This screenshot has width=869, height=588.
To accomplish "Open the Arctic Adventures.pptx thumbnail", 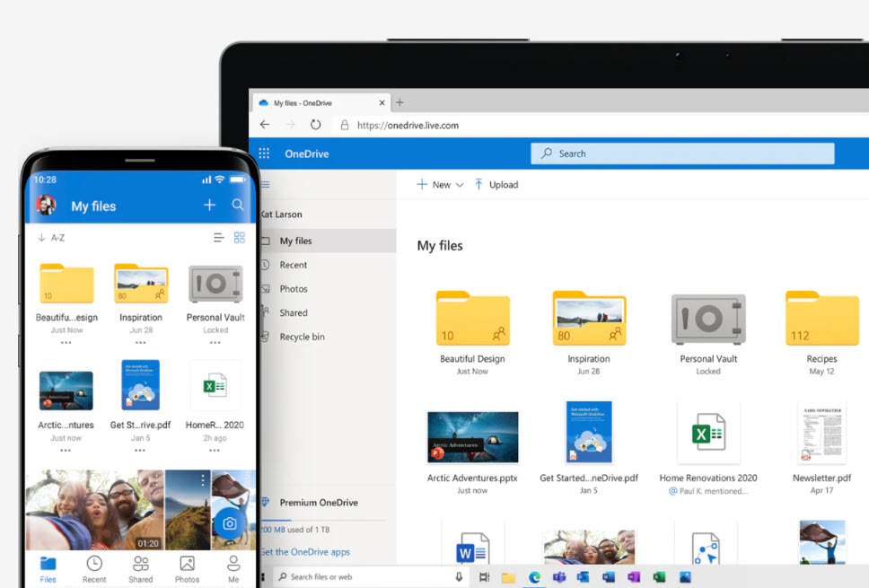I will (x=472, y=437).
